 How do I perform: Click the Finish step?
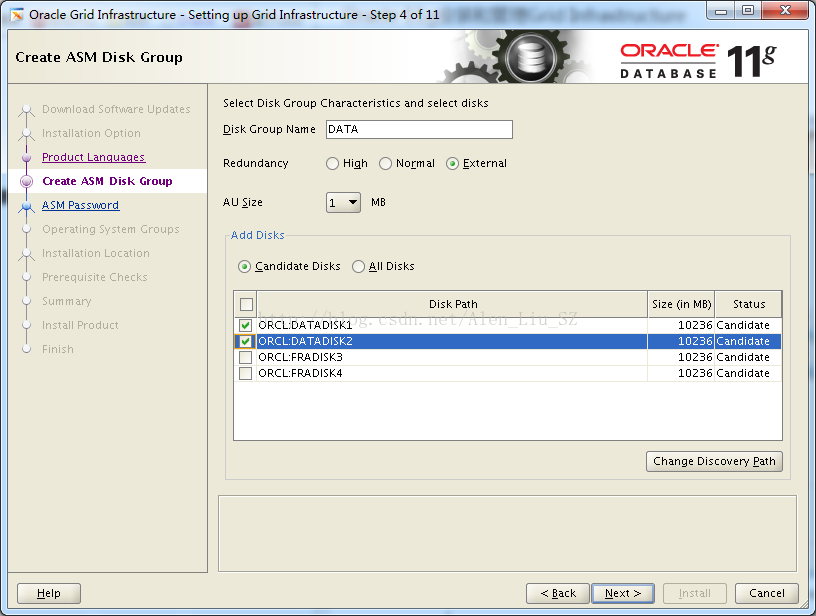click(58, 349)
